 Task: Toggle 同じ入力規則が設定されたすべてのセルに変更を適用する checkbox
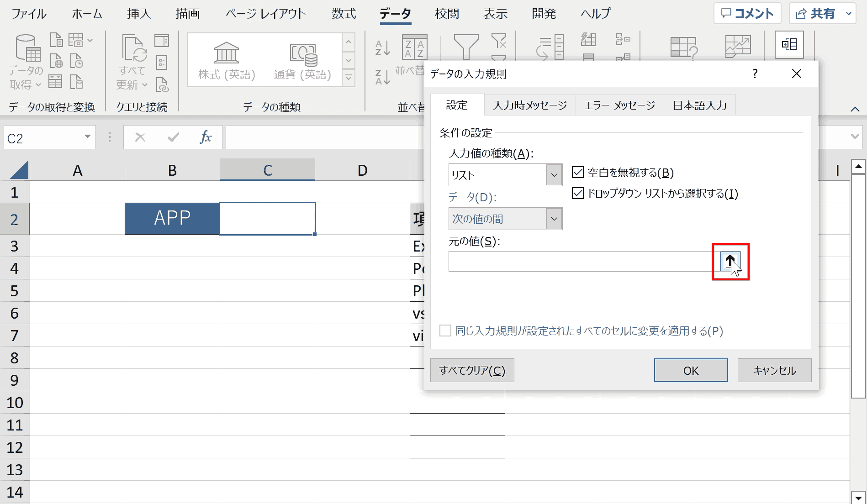pyautogui.click(x=445, y=331)
